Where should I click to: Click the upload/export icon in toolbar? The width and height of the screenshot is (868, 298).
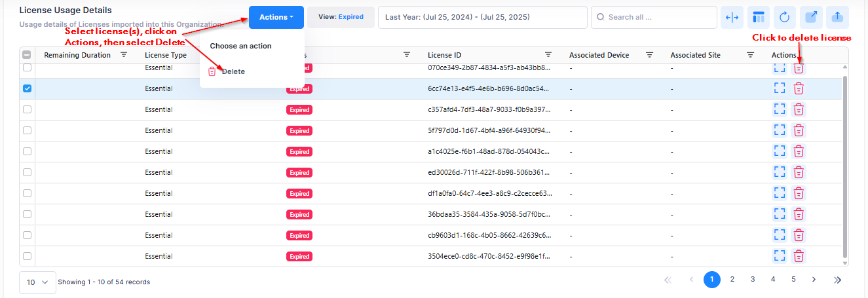[837, 17]
